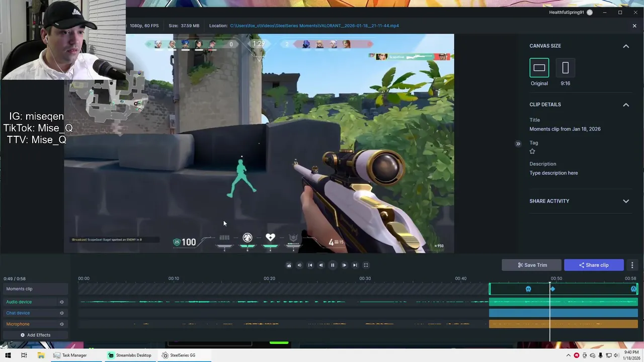Select the Original canvas size

click(x=539, y=68)
